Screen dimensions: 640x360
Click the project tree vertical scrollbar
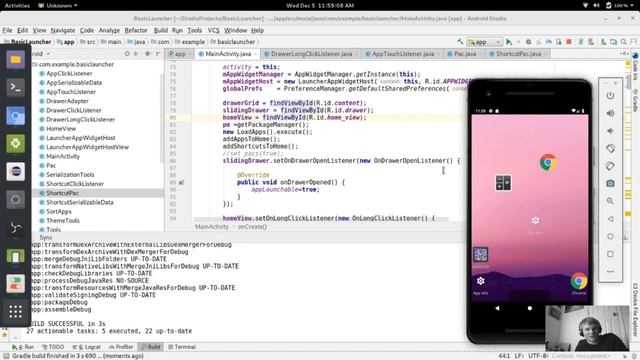[x=162, y=118]
